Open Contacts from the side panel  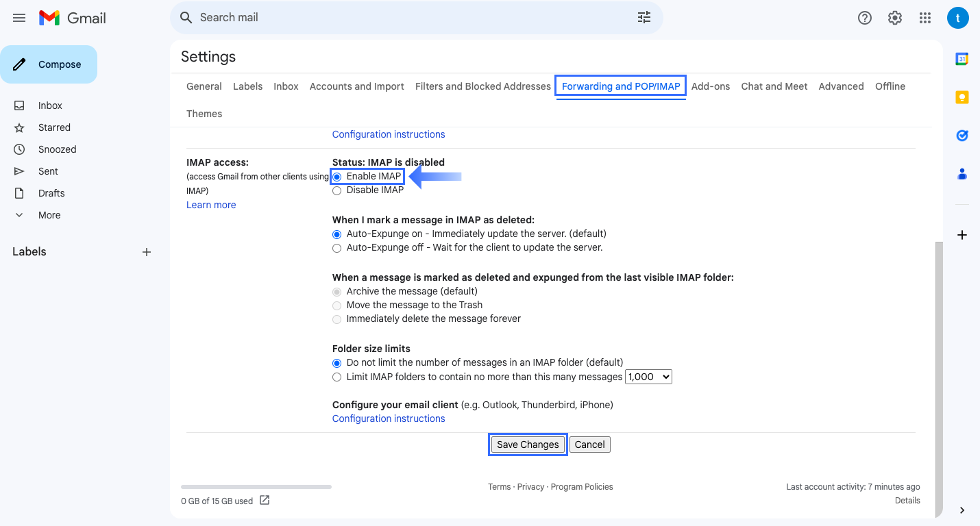tap(962, 174)
